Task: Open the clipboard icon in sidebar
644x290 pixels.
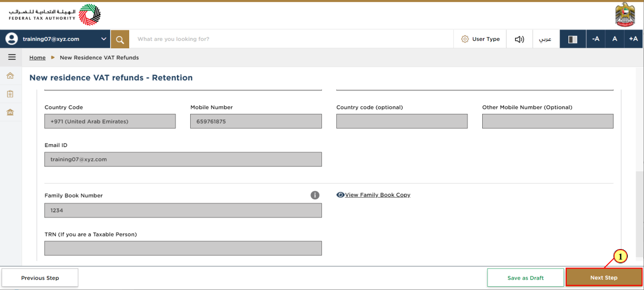Action: (x=10, y=94)
